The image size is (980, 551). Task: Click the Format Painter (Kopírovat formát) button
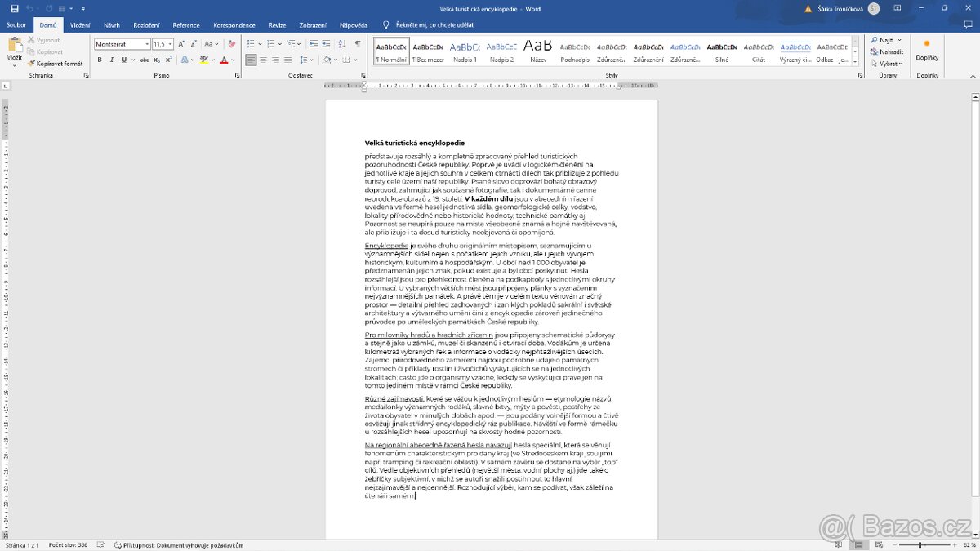click(x=56, y=63)
